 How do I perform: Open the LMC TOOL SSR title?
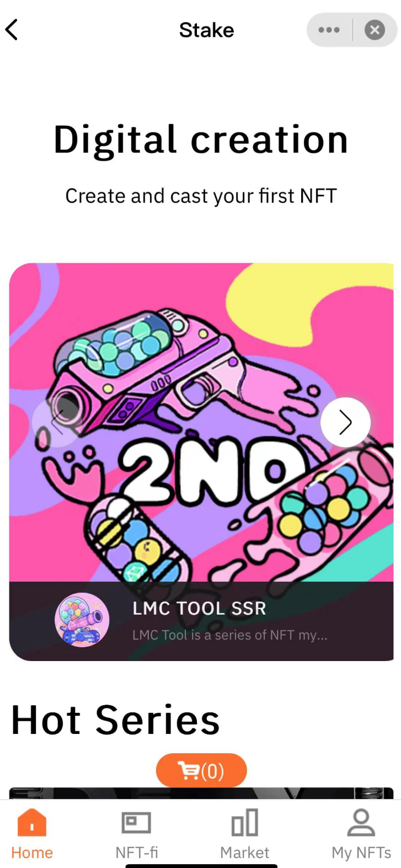pyautogui.click(x=199, y=608)
